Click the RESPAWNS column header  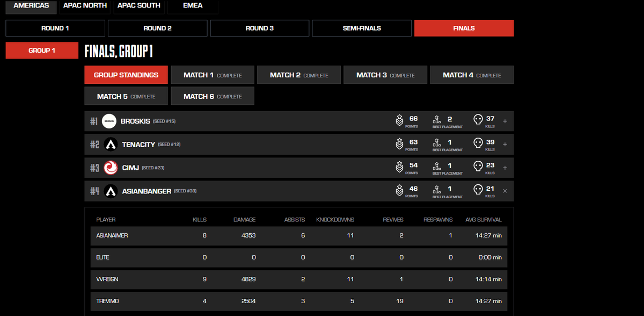click(x=438, y=220)
